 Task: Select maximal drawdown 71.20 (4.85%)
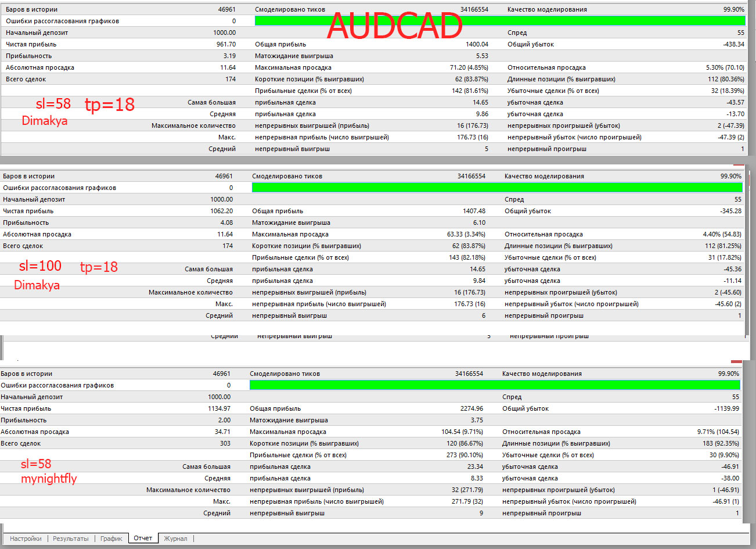pyautogui.click(x=469, y=67)
